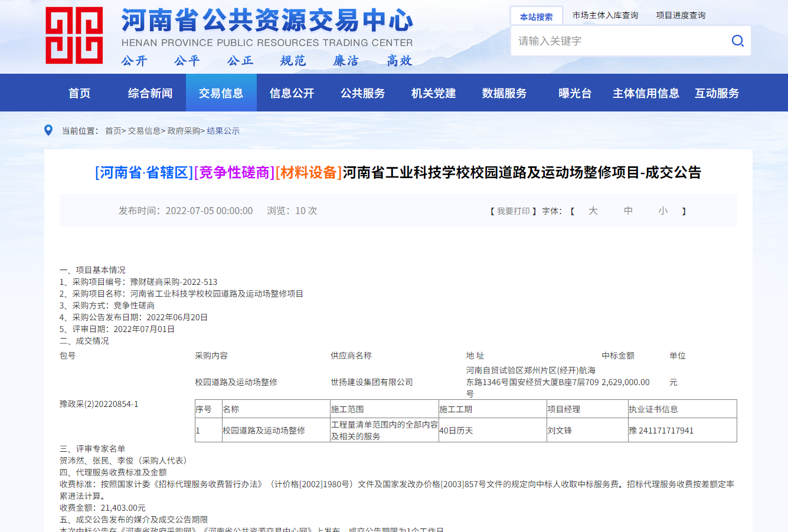The height and width of the screenshot is (532, 788).
Task: Click the keyword search input field
Action: click(x=620, y=41)
